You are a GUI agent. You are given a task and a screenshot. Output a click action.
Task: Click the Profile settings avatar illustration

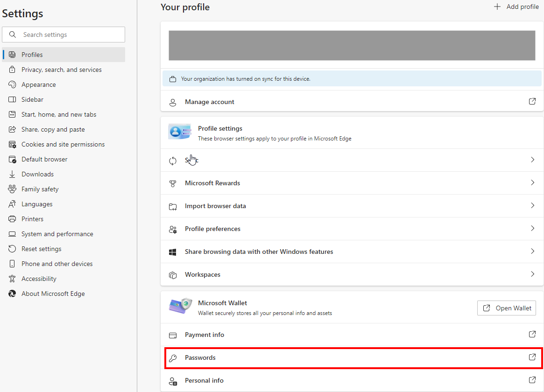pyautogui.click(x=180, y=132)
